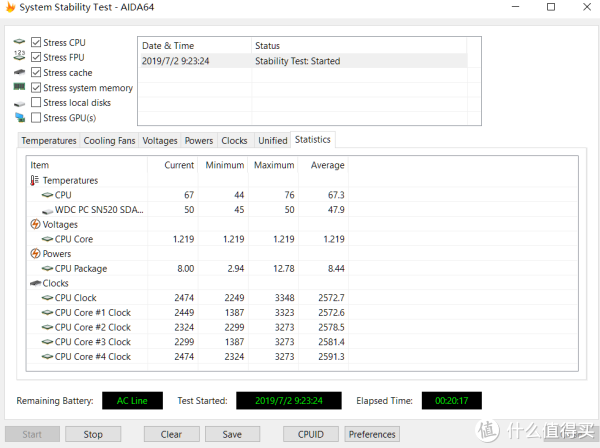The height and width of the screenshot is (448, 600).
Task: Minimize the System Stability Test window
Action: (x=516, y=7)
